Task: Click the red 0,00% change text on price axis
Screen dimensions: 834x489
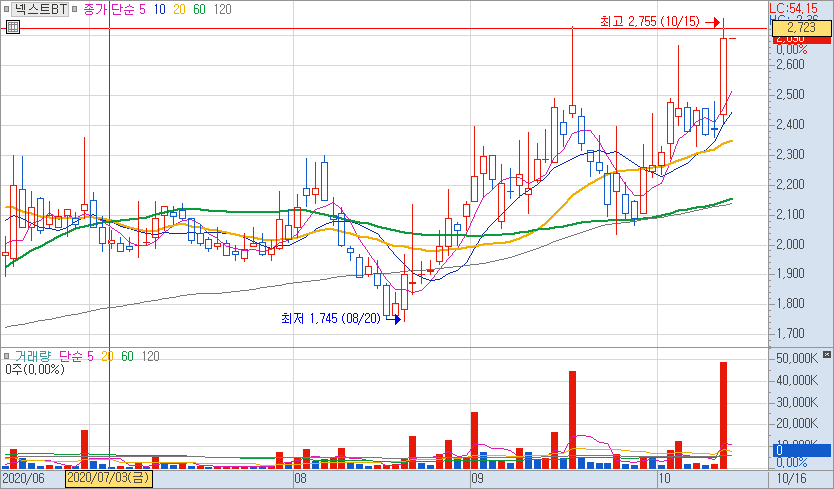Action: pyautogui.click(x=791, y=50)
